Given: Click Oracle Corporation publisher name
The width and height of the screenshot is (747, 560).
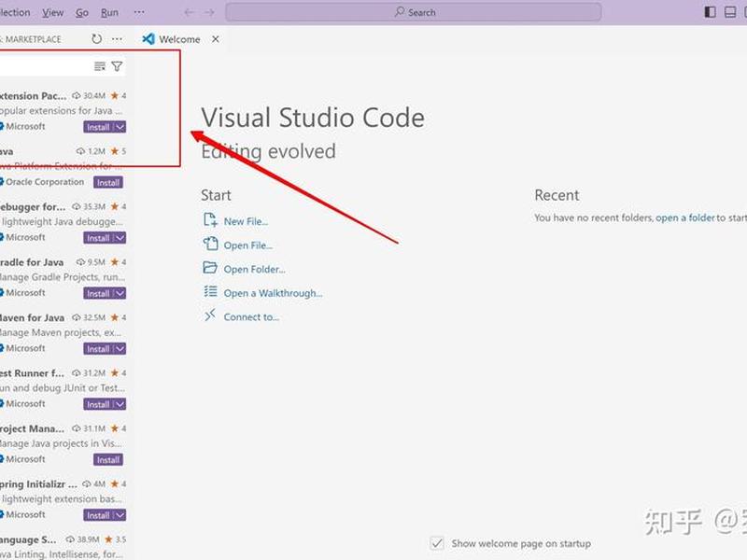Looking at the screenshot, I should (45, 182).
